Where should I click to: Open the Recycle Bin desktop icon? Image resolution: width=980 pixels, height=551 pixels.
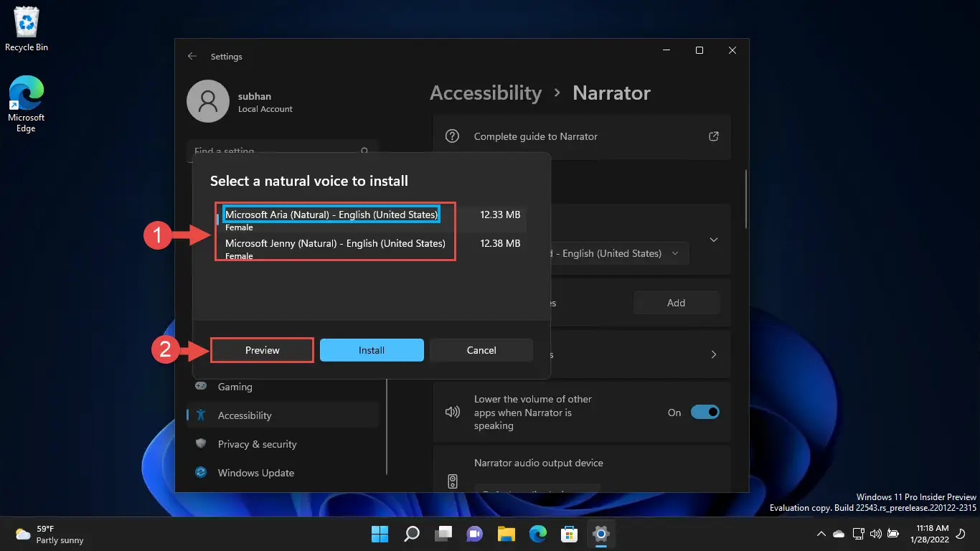point(27,29)
